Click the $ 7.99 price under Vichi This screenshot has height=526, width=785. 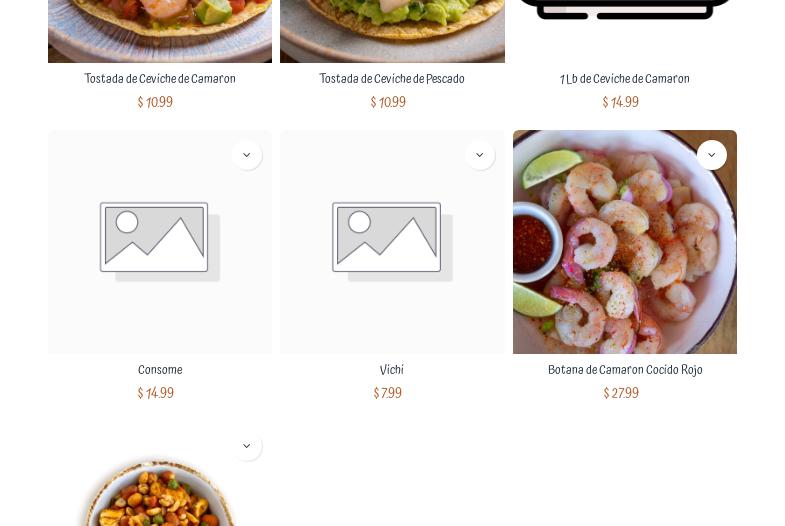[x=388, y=393]
